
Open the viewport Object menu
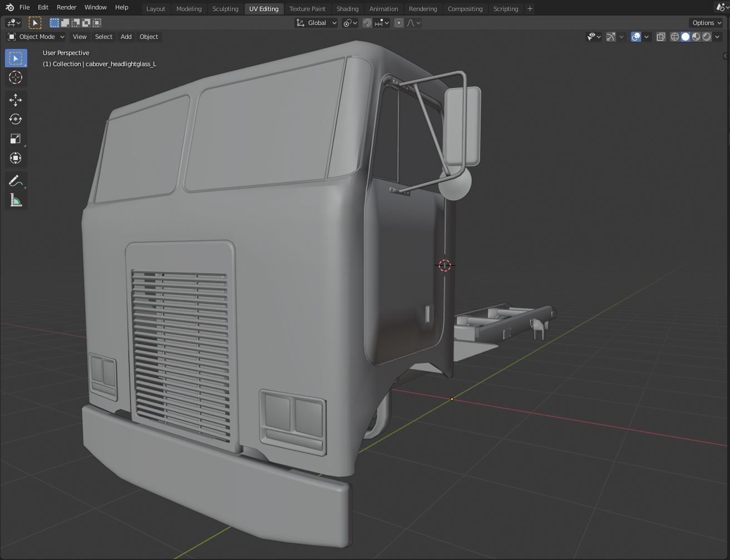point(149,37)
